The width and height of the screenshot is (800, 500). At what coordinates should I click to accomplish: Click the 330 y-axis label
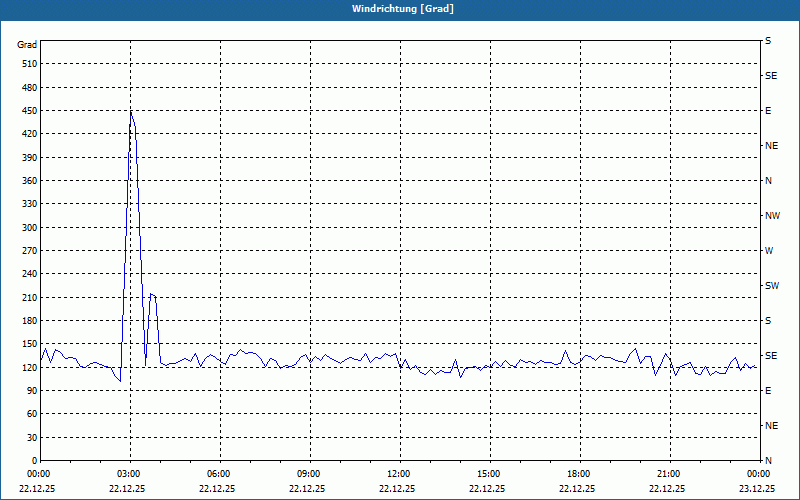(x=30, y=204)
